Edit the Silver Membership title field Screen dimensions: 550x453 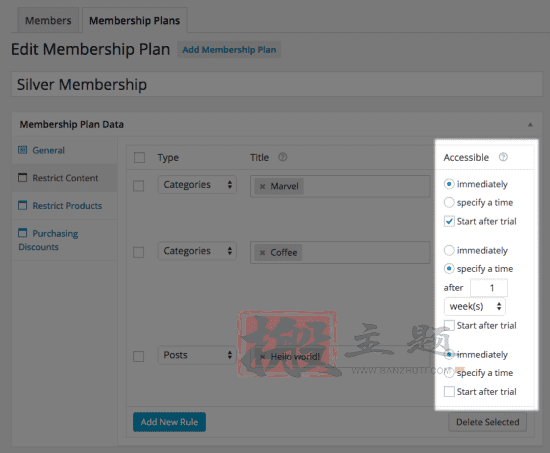(277, 85)
